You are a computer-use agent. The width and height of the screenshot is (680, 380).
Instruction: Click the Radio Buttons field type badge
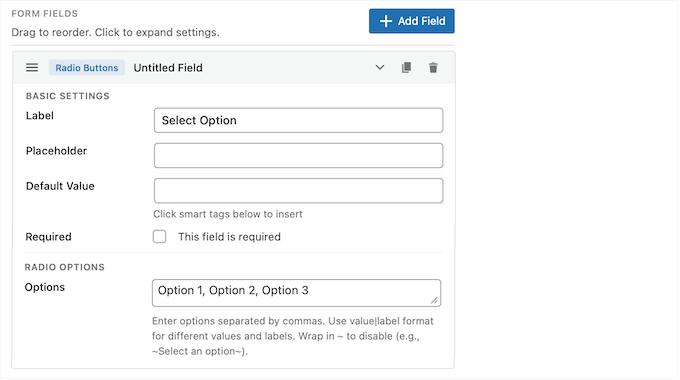pyautogui.click(x=87, y=68)
